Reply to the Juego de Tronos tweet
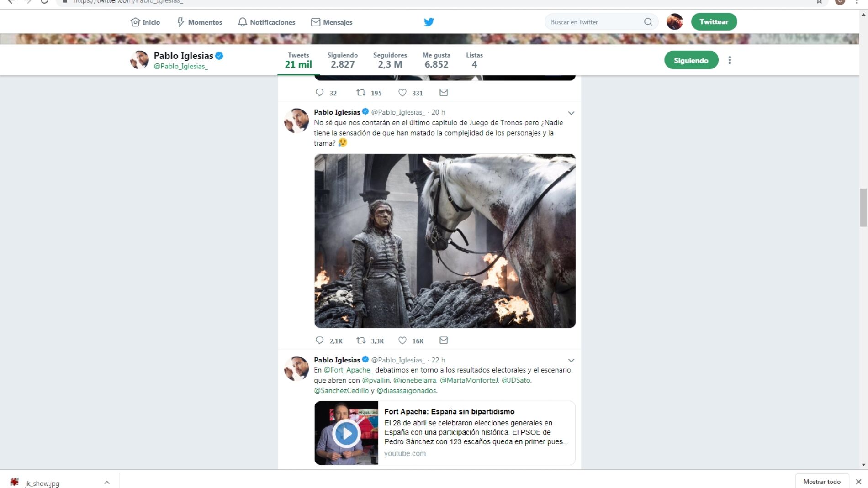The height and width of the screenshot is (488, 868). point(319,341)
